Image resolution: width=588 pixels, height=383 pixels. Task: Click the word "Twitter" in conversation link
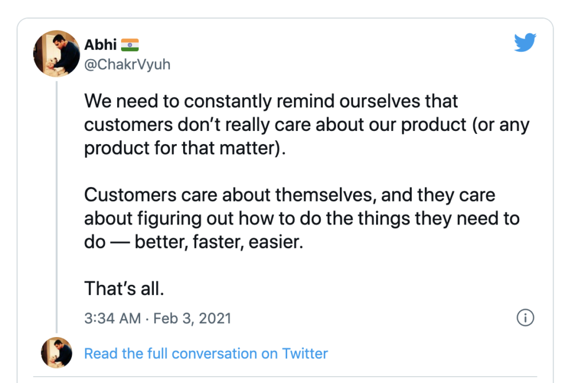(x=304, y=353)
